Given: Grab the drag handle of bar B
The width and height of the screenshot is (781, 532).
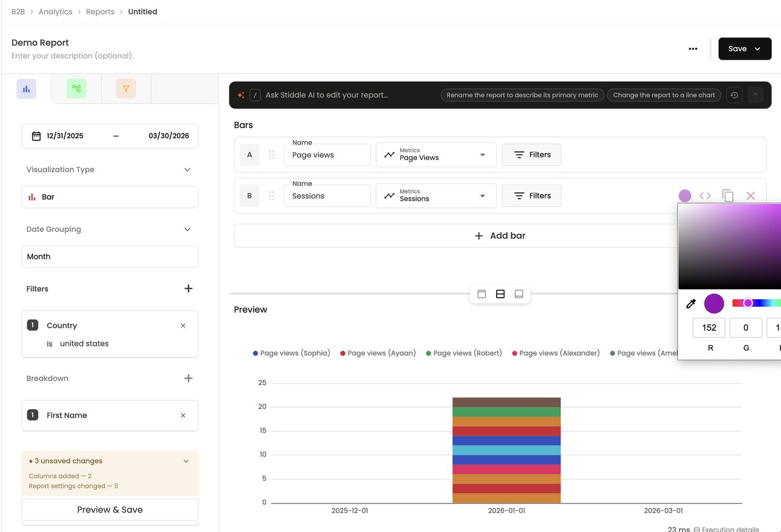Looking at the screenshot, I should click(272, 196).
